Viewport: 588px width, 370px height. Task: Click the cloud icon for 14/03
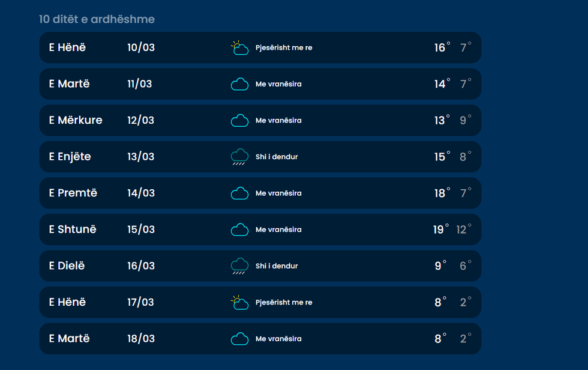tap(239, 193)
